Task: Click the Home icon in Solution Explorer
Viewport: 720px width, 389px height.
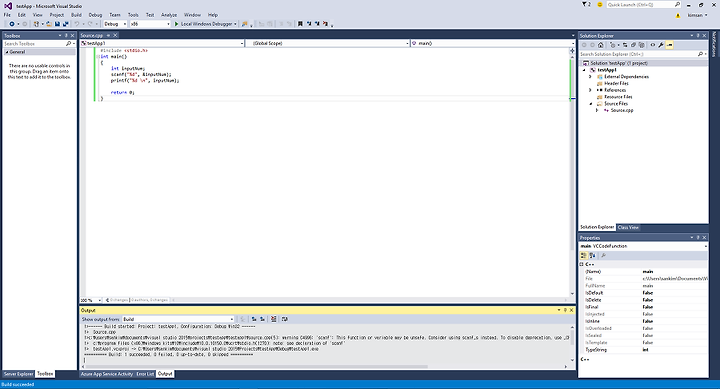Action: click(601, 45)
